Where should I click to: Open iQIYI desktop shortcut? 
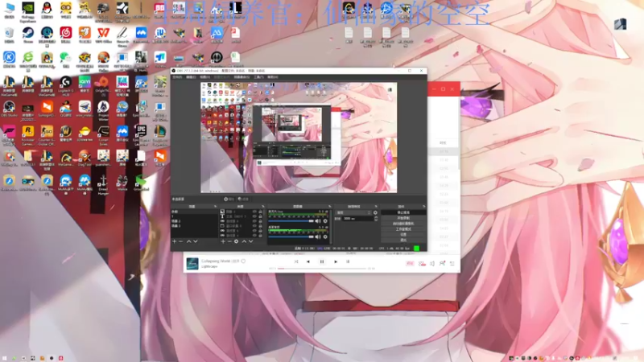point(85,84)
